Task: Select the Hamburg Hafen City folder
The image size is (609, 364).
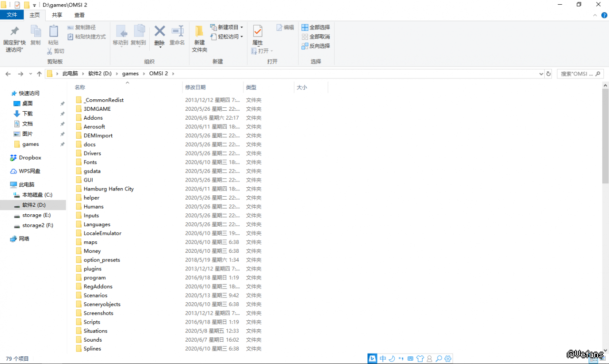Action: (108, 189)
